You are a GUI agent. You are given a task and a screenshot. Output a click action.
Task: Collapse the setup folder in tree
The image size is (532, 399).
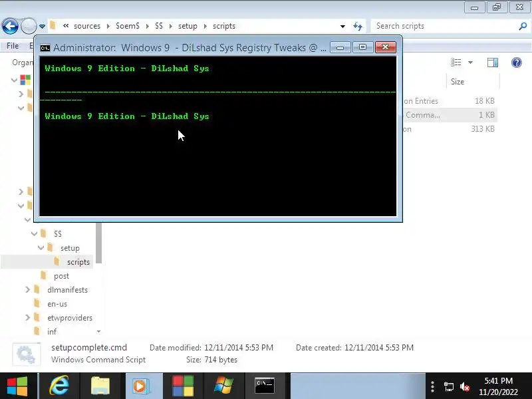coord(41,247)
